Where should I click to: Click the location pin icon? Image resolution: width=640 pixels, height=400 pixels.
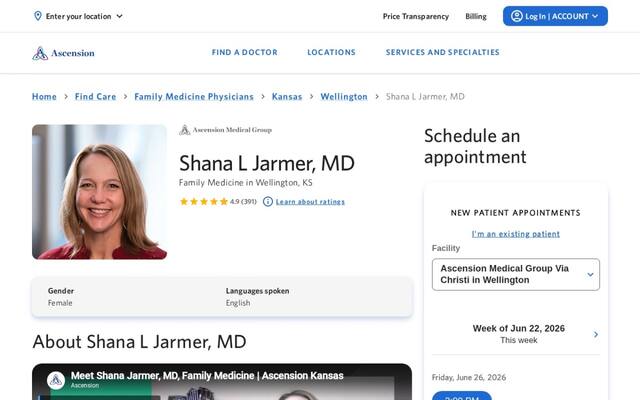pyautogui.click(x=38, y=16)
